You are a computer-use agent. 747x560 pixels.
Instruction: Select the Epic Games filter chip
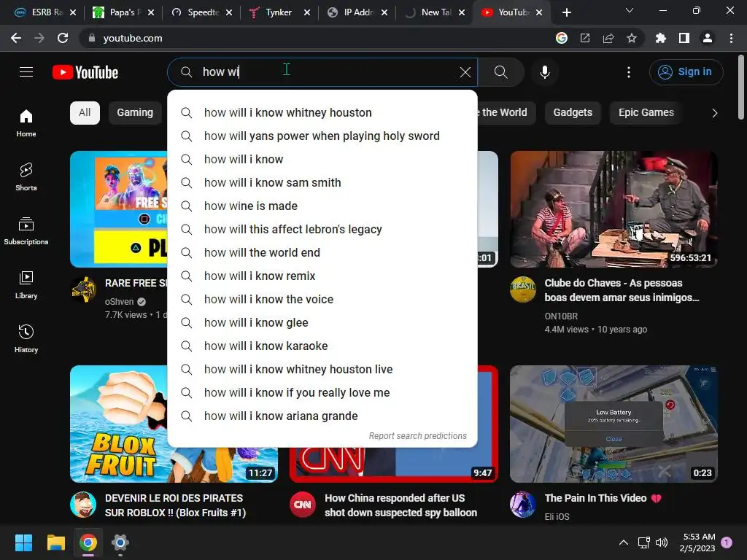tap(646, 113)
